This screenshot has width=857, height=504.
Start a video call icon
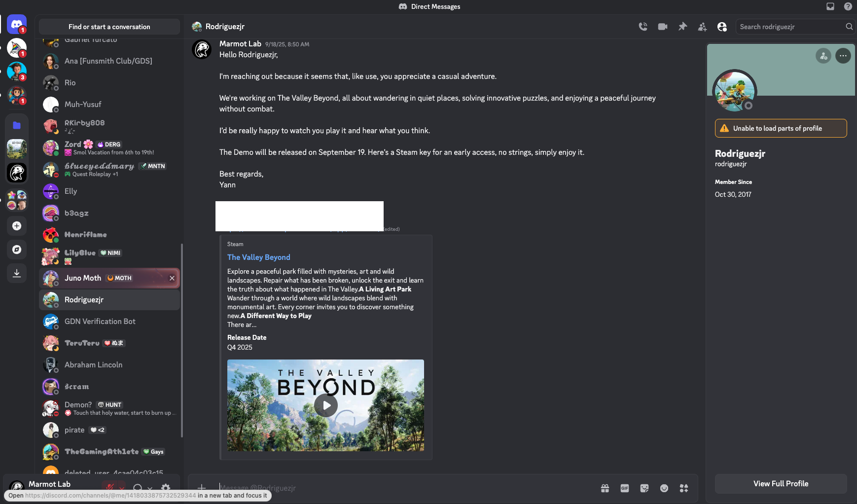[x=663, y=27]
